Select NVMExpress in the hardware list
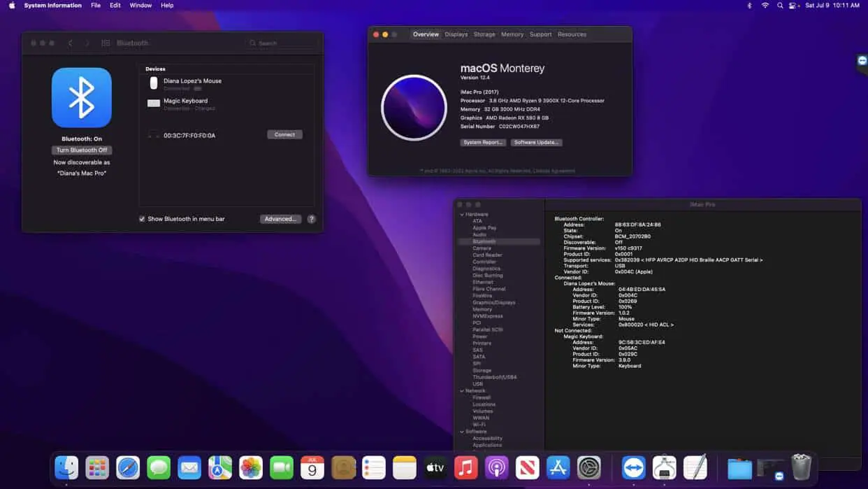The image size is (868, 489). coord(487,316)
